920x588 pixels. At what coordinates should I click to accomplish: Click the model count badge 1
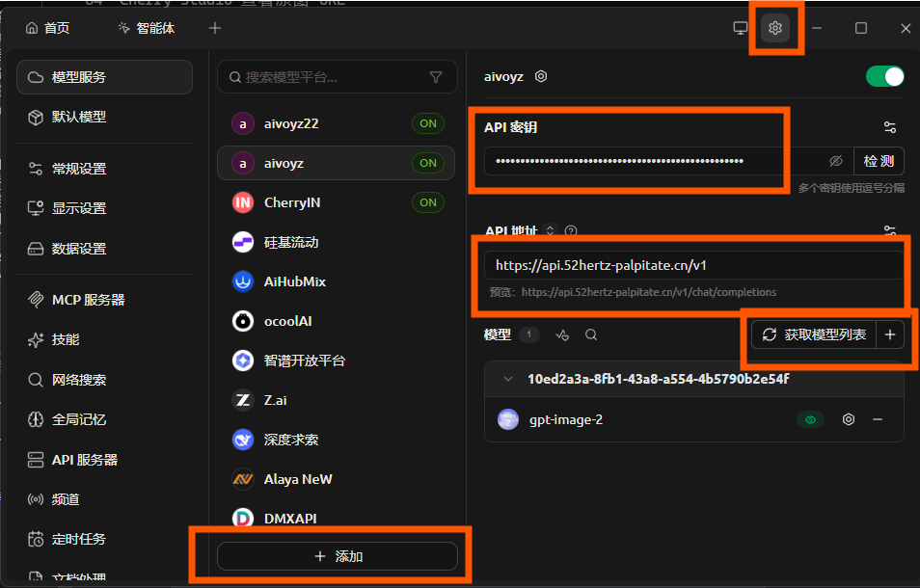point(528,334)
